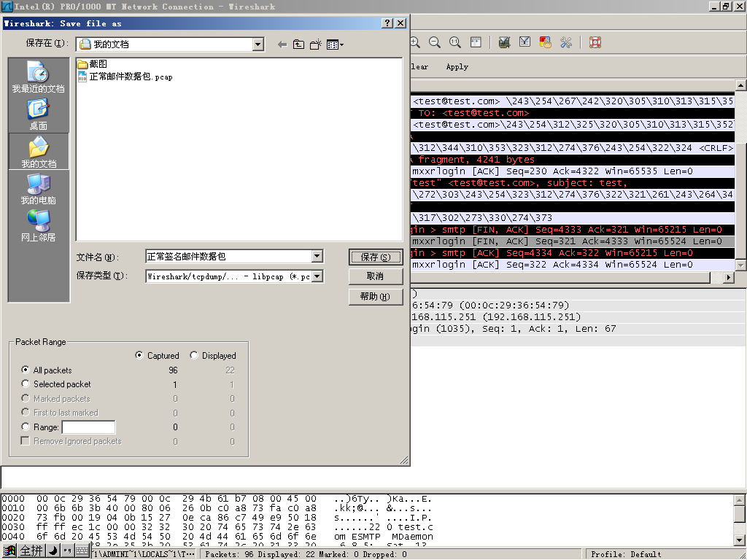Click the dialog's question mark help icon
Viewport: 747px width, 560px height.
(x=388, y=23)
